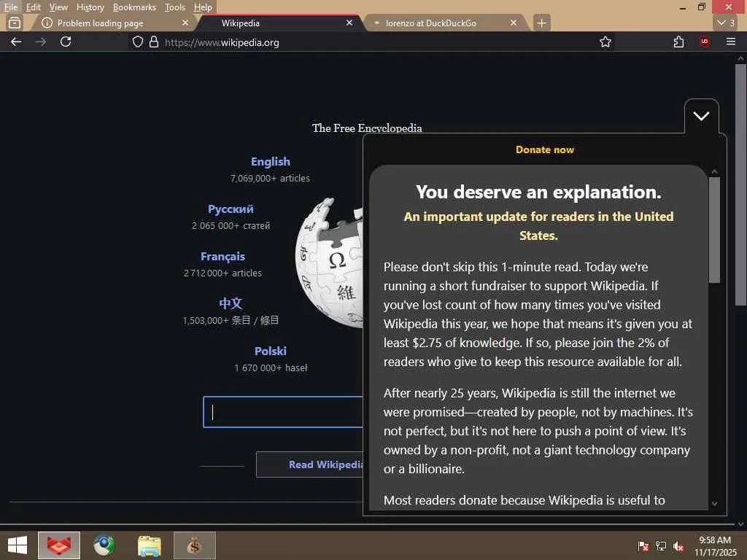Viewport: 747px width, 560px height.
Task: Click the forward navigation arrow
Action: point(41,42)
